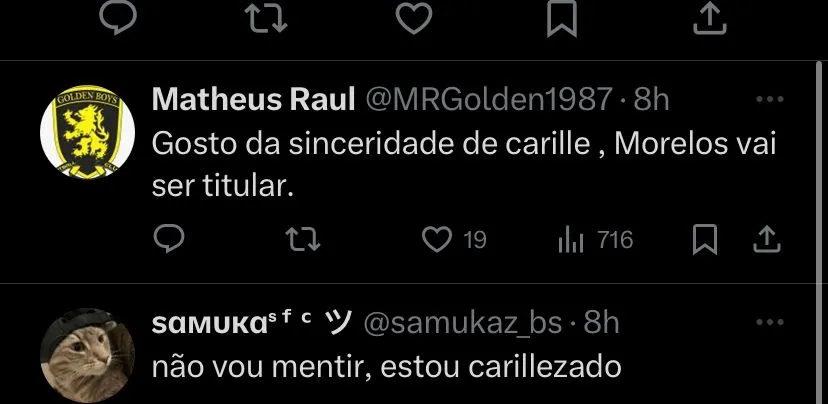828x404 pixels.
Task: Open samuka's reply text 'estou carillezado'
Action: [x=386, y=367]
